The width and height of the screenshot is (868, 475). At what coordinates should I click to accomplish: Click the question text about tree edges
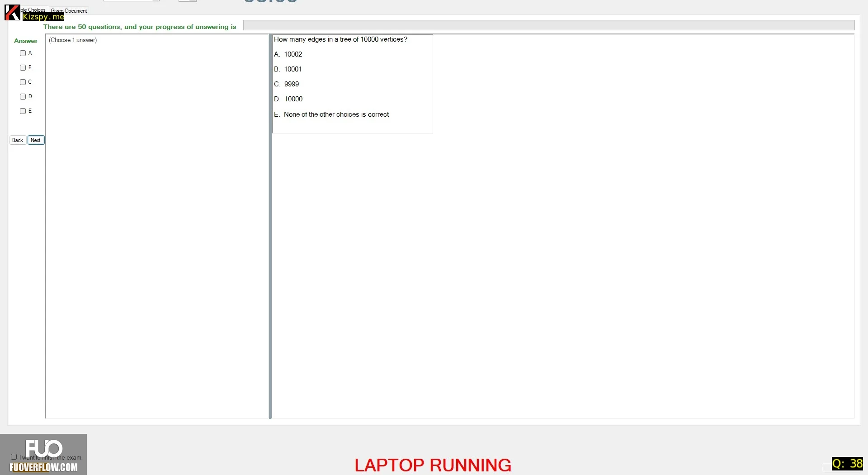pos(340,39)
